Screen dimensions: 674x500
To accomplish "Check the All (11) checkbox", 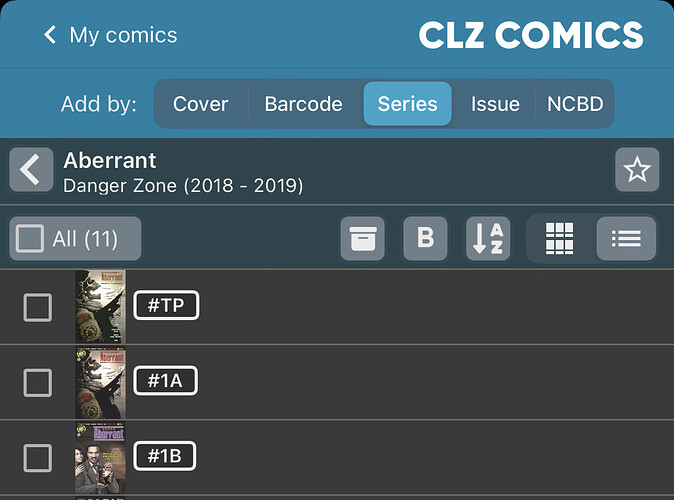I will coord(31,238).
